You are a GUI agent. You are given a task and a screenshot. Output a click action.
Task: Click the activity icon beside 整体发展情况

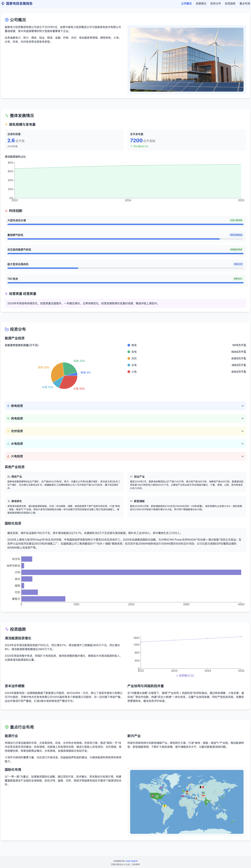[x=7, y=116]
